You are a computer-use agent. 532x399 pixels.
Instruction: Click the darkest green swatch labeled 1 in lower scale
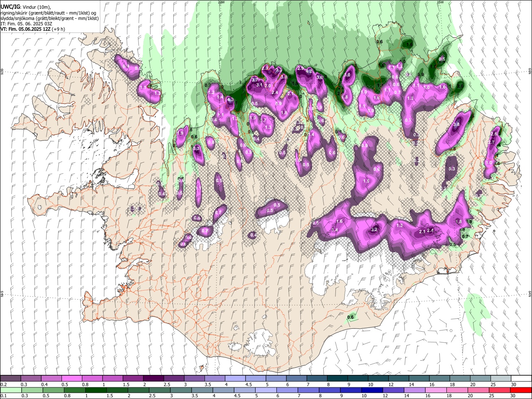tap(96, 390)
